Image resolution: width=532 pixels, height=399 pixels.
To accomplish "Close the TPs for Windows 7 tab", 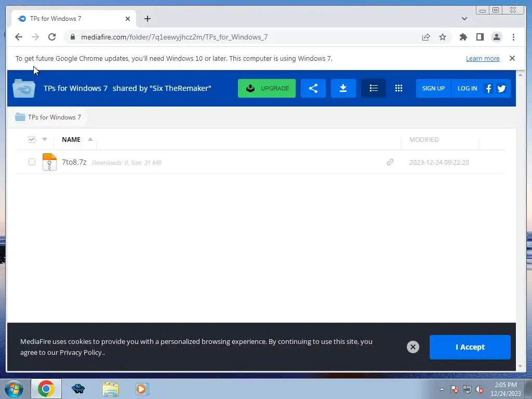I will point(128,19).
